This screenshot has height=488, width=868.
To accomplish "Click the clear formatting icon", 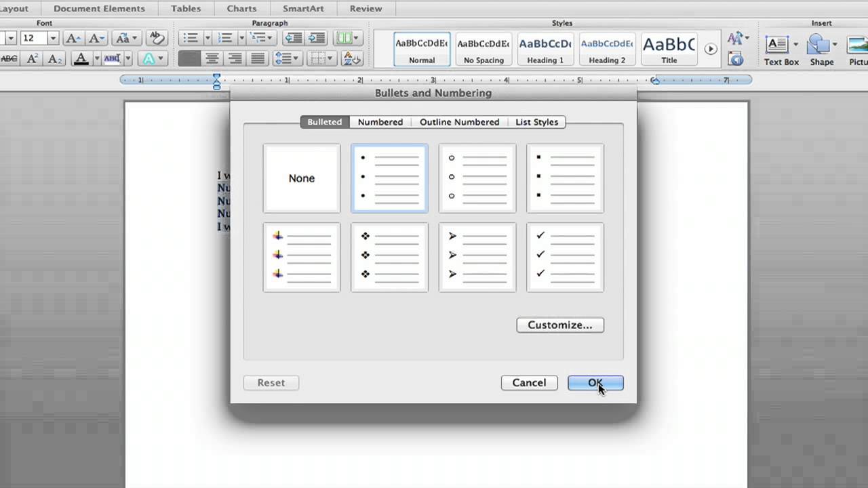I will (156, 38).
